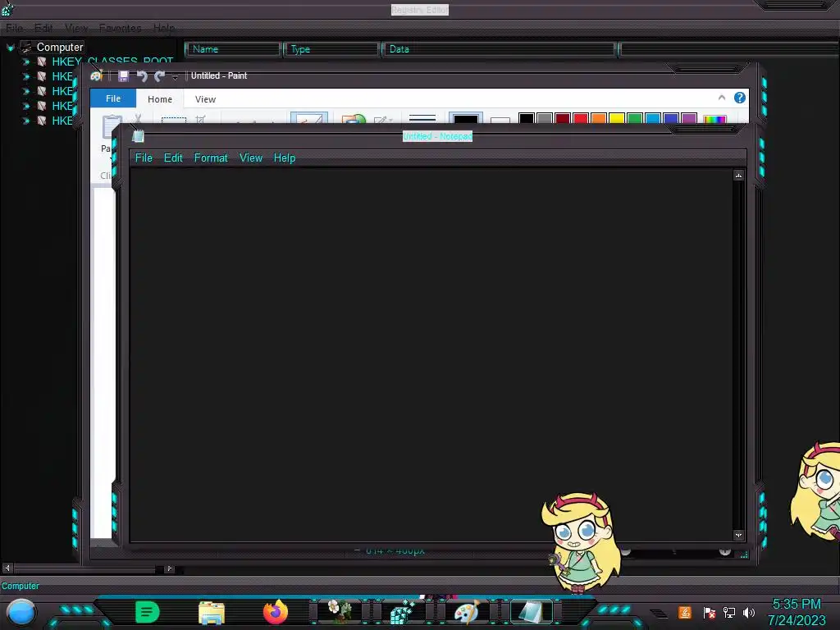840x630 pixels.
Task: Collapse the Paint ribbon with the chevron
Action: click(x=722, y=98)
